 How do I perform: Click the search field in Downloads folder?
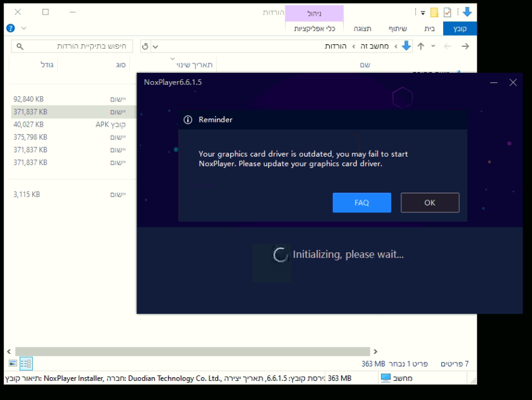click(72, 46)
